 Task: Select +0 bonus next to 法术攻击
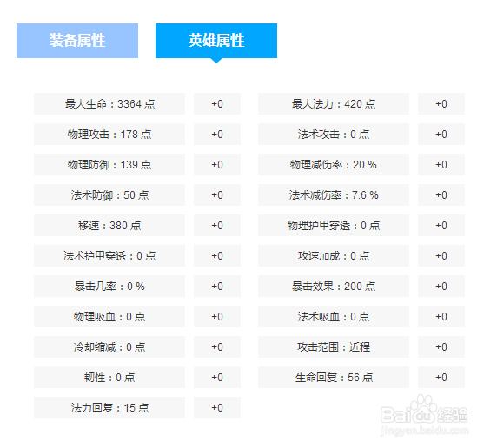(x=441, y=135)
